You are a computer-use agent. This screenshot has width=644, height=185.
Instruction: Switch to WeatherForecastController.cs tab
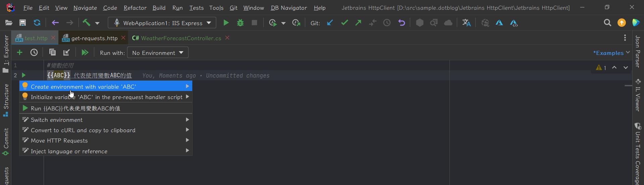181,38
